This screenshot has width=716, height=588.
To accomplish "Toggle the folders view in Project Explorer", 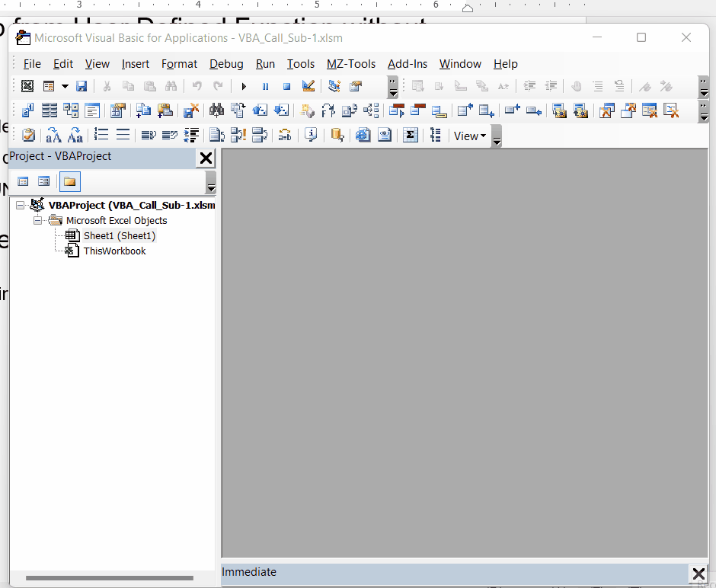I will [x=69, y=181].
